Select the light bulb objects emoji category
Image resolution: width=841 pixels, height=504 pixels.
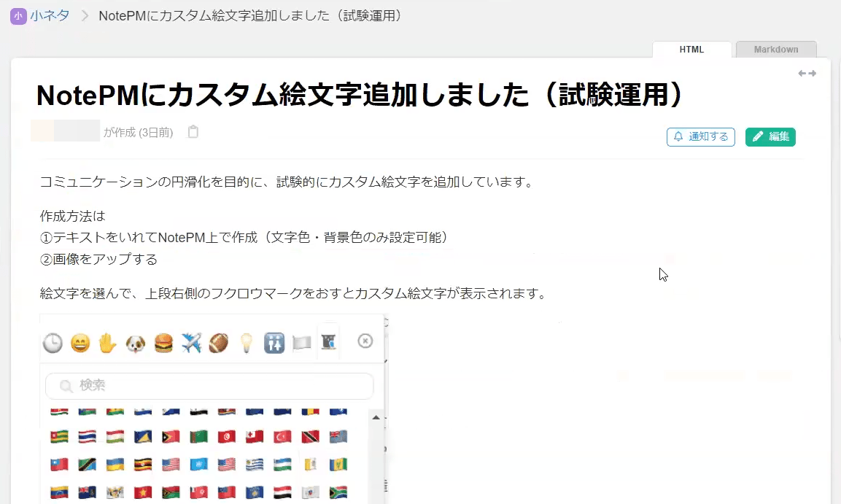point(247,343)
